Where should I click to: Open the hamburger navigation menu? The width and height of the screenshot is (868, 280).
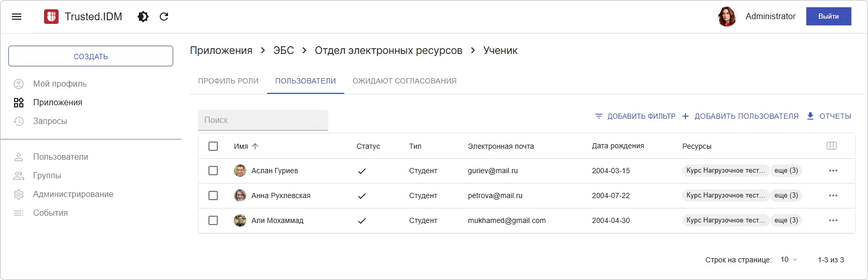pyautogui.click(x=17, y=17)
